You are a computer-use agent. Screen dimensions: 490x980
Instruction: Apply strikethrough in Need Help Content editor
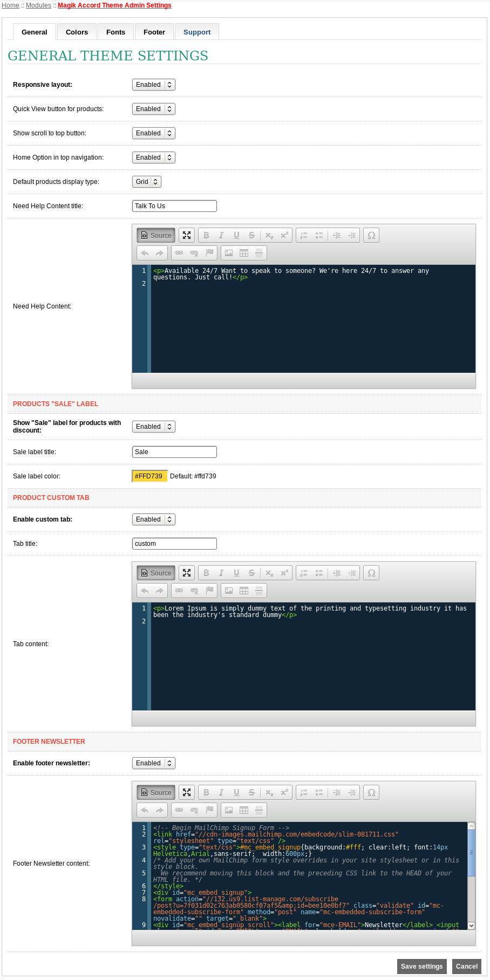251,235
